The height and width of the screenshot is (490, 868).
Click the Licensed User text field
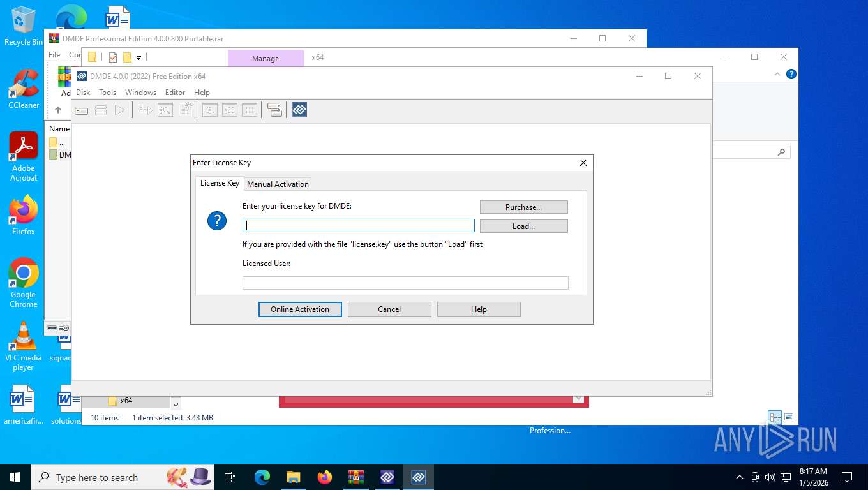(x=405, y=283)
